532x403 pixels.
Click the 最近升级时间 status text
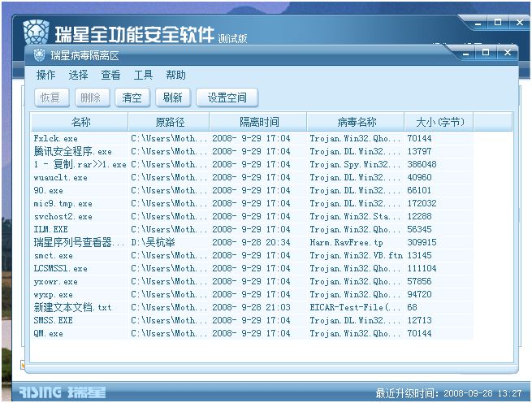[x=448, y=393]
